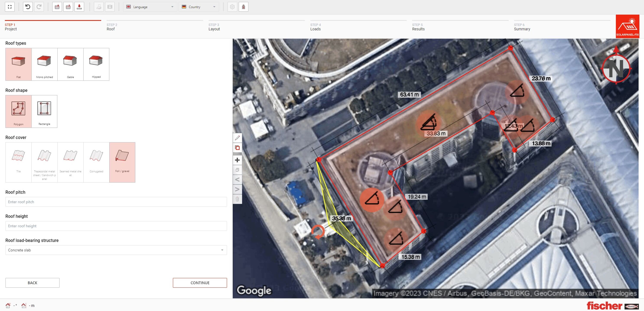Select the pencil draw tool on map
Viewport: 644px width, 311px height.
point(237,138)
